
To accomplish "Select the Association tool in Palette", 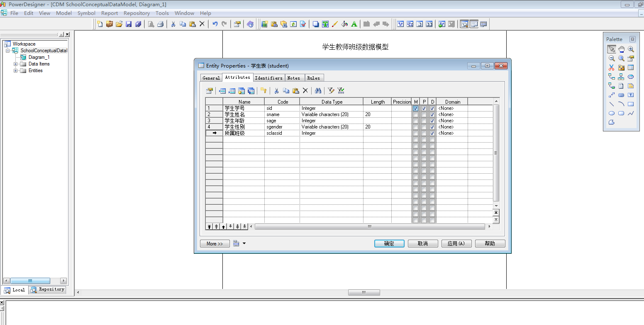I will pyautogui.click(x=631, y=77).
